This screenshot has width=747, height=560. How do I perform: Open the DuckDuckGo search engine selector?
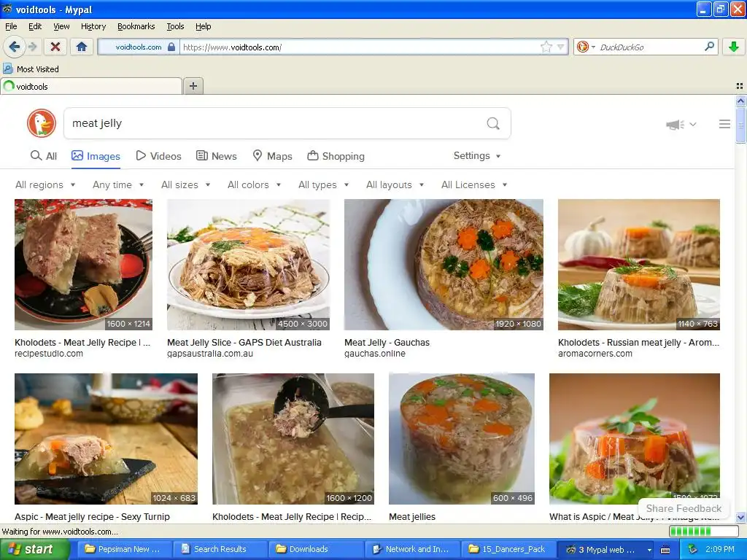coord(586,47)
